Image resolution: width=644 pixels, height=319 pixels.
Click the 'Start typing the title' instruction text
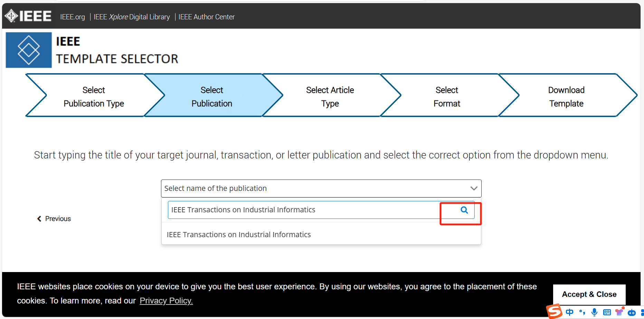pyautogui.click(x=321, y=155)
